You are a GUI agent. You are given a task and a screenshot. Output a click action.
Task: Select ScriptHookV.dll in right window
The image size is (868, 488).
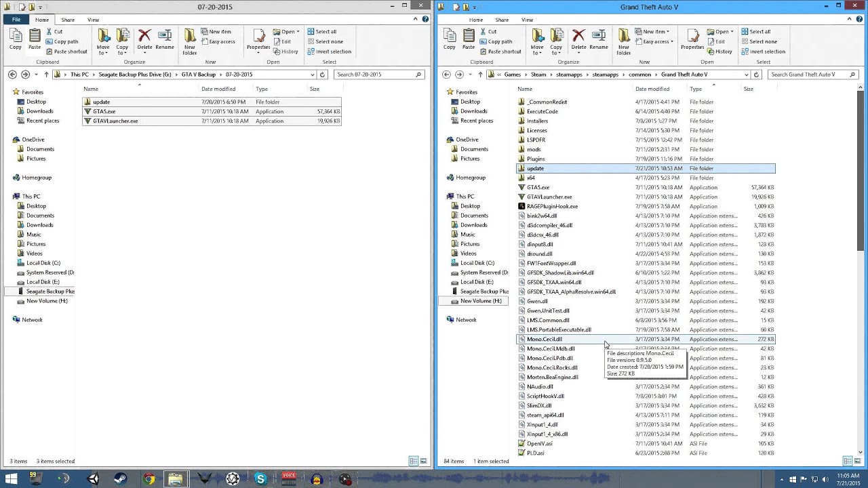point(646,396)
